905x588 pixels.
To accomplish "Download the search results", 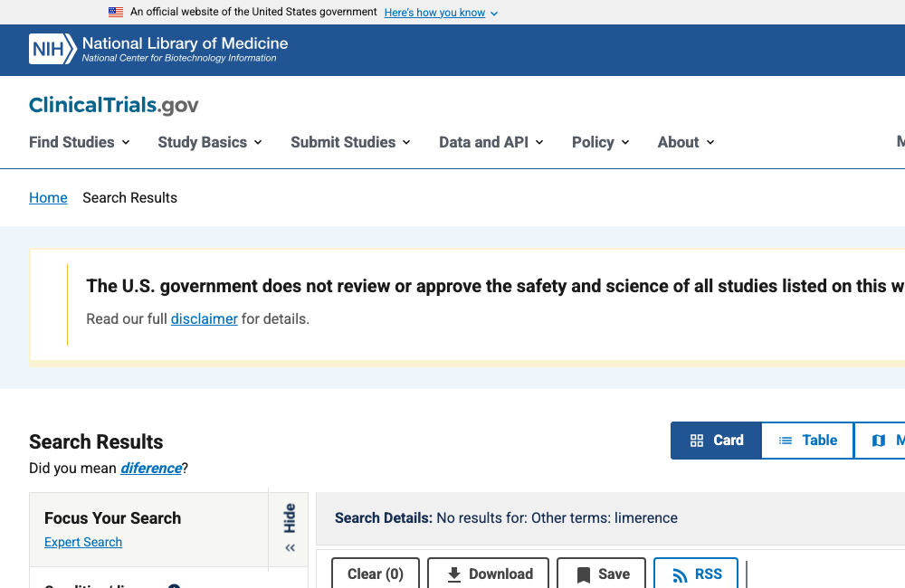I will tap(489, 574).
